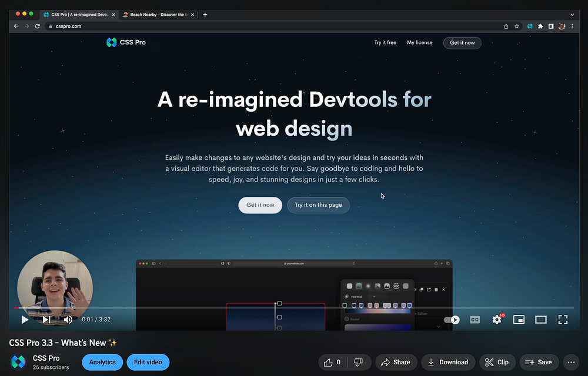The width and height of the screenshot is (588, 376).
Task: Open the player settings gear
Action: (x=497, y=320)
